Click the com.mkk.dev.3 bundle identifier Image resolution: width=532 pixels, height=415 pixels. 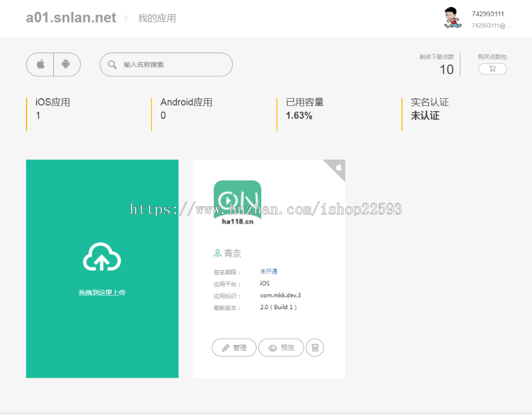(281, 295)
